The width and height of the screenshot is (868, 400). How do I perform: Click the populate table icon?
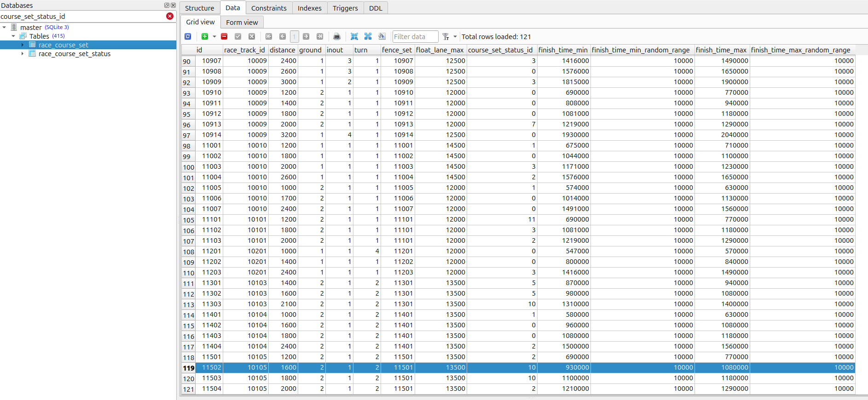pyautogui.click(x=382, y=36)
